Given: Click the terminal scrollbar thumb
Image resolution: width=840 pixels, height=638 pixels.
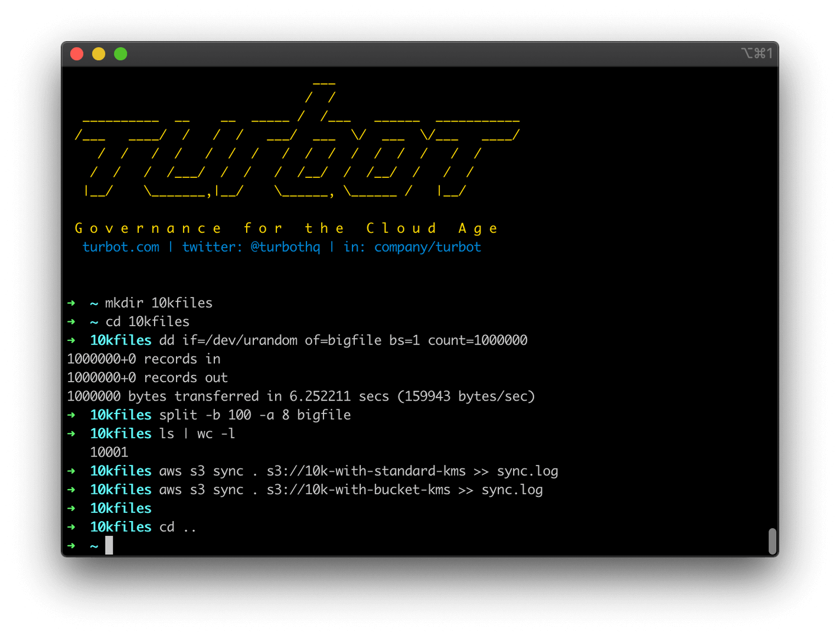Looking at the screenshot, I should tap(772, 542).
